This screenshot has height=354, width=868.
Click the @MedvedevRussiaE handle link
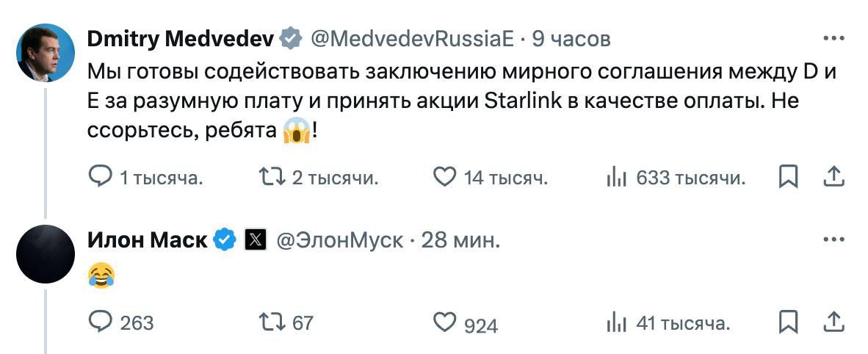[x=413, y=38]
